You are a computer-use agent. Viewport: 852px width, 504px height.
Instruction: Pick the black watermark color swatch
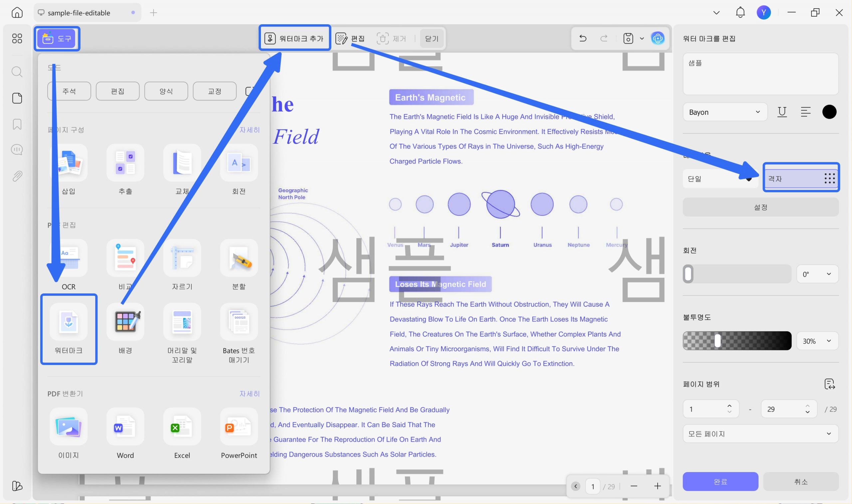point(829,112)
